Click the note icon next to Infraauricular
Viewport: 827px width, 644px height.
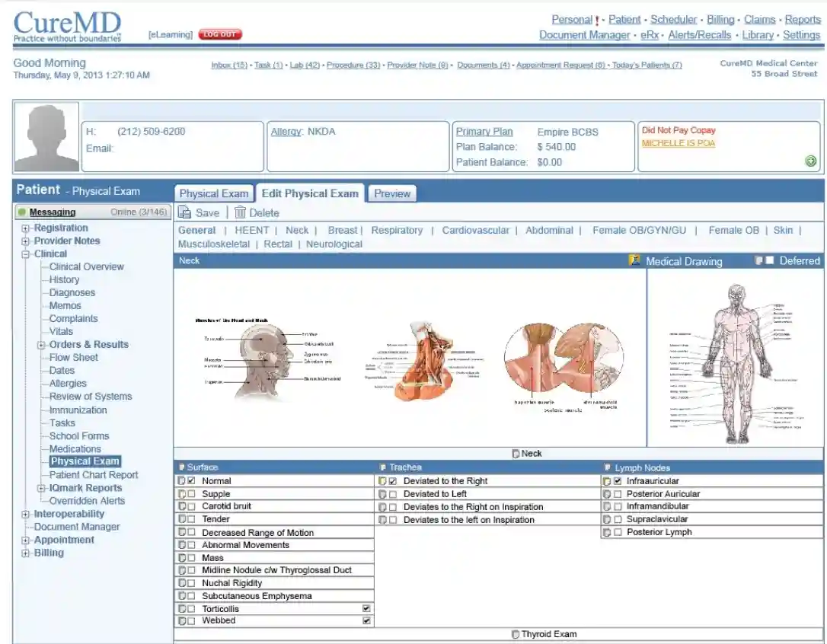click(x=608, y=480)
